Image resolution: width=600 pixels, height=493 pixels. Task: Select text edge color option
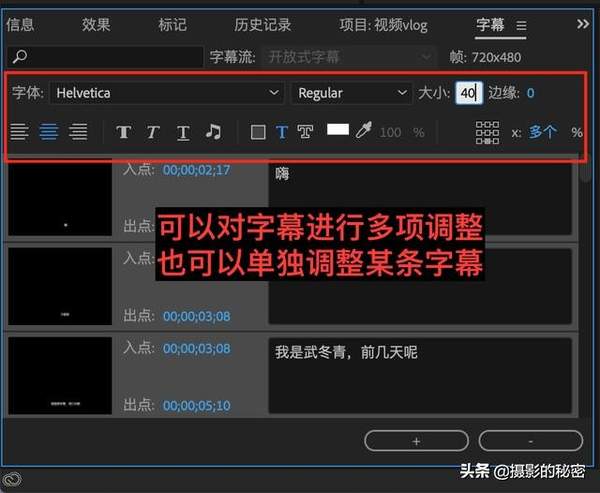pyautogui.click(x=305, y=132)
